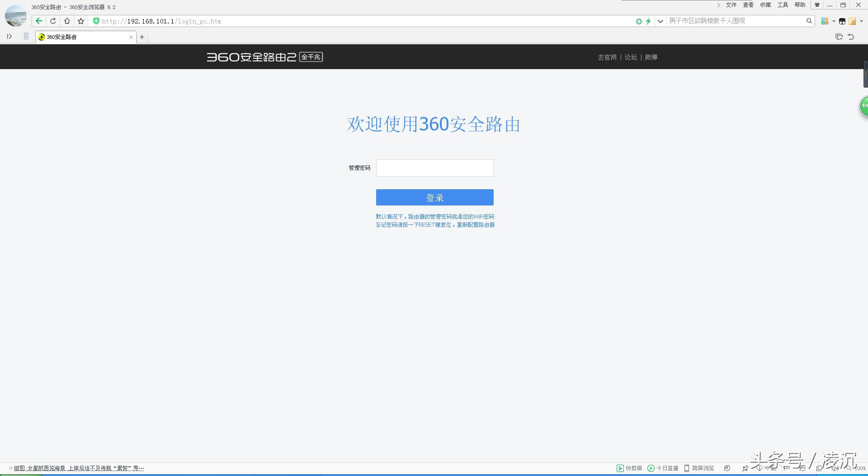868x476 pixels.
Task: Open the 文件 menu
Action: [x=731, y=5]
